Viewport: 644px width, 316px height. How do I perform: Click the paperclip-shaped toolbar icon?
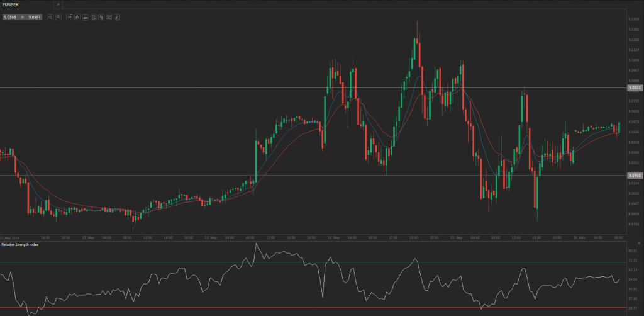pos(101,17)
